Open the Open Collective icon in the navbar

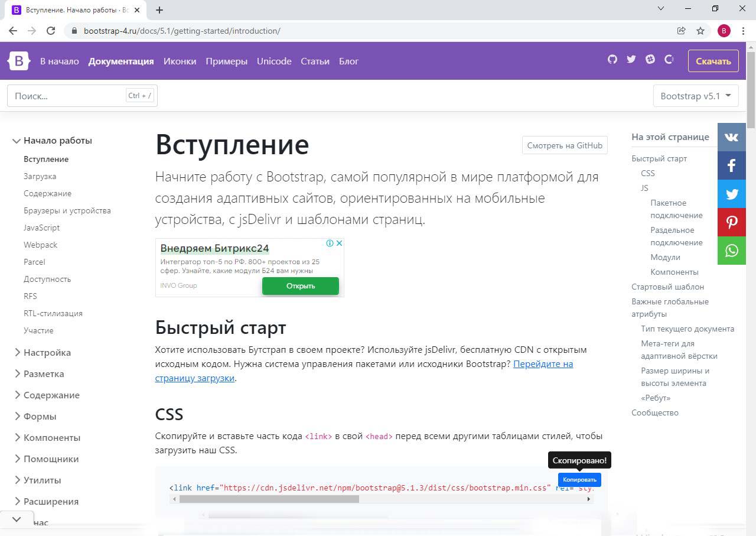(x=669, y=59)
